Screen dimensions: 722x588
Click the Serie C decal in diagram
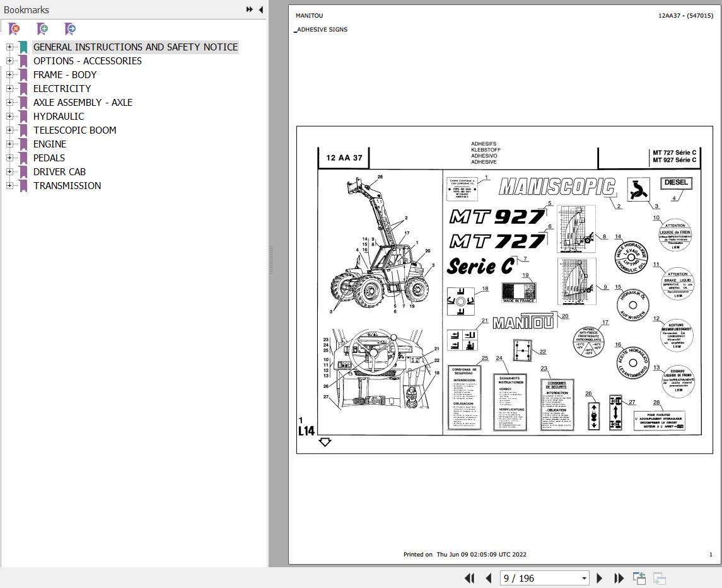pyautogui.click(x=480, y=266)
